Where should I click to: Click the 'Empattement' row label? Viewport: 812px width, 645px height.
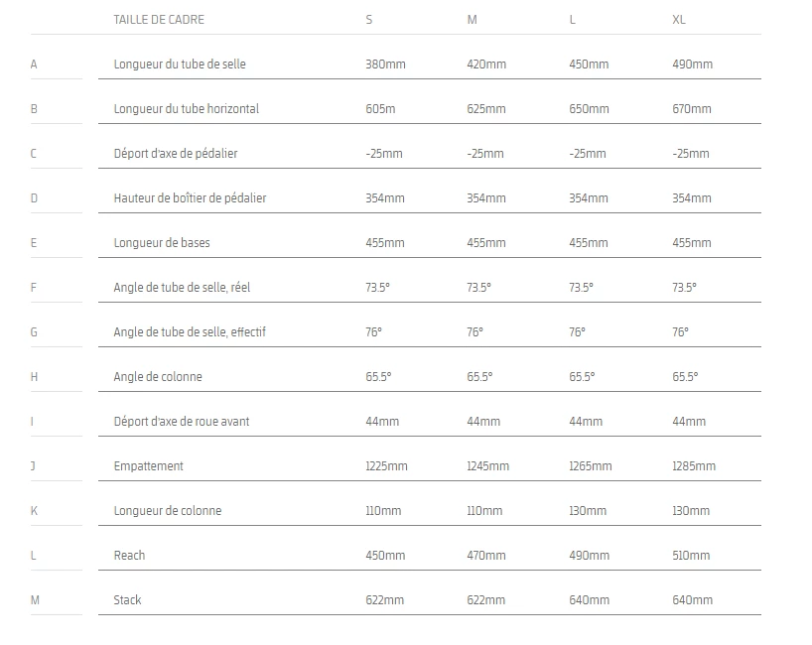[149, 466]
